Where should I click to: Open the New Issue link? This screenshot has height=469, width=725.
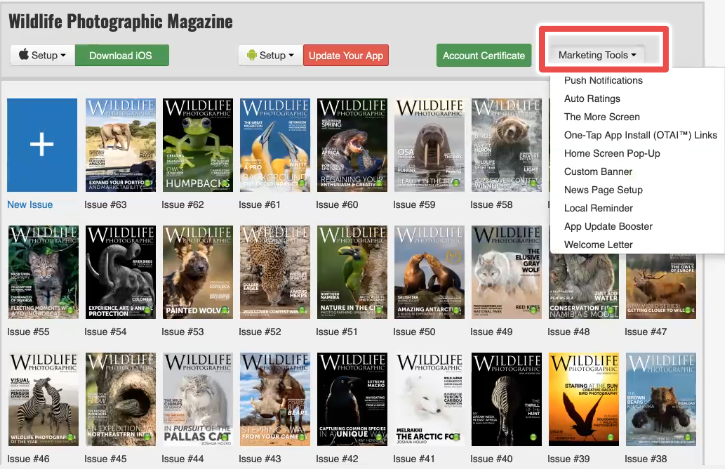tap(30, 204)
